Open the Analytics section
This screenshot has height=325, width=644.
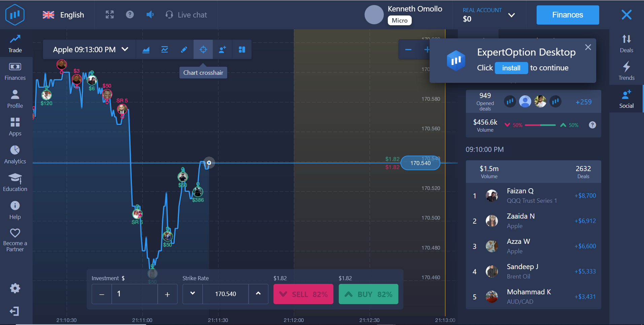(x=14, y=154)
